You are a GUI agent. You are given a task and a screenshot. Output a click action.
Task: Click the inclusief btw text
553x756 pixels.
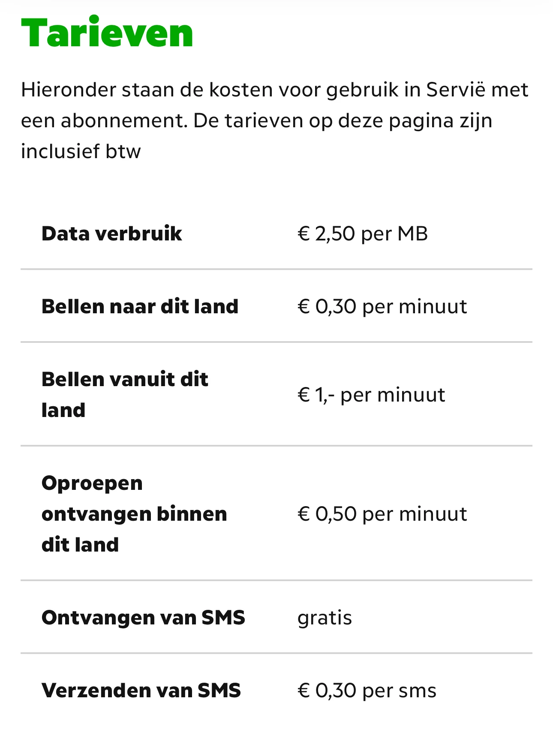coord(81,151)
